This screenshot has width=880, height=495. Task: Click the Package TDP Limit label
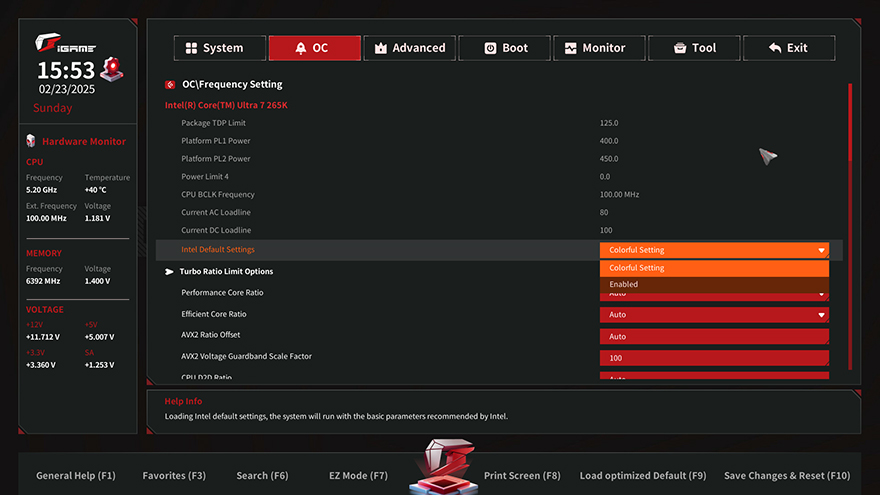pyautogui.click(x=213, y=123)
